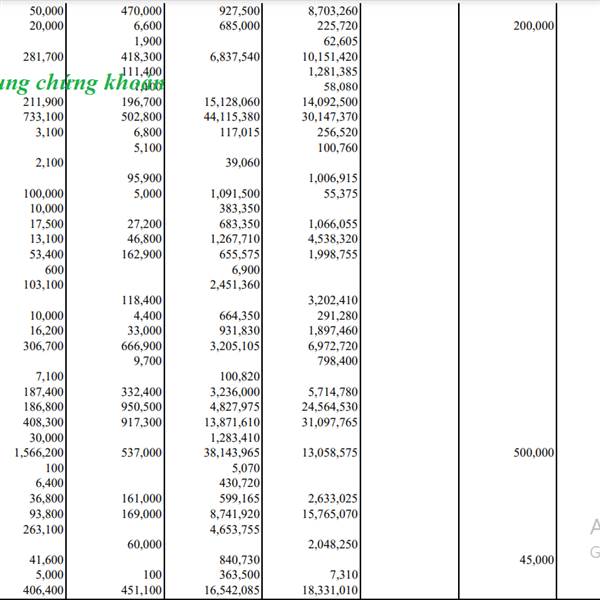Click the cell 13,871,610
Viewport: 600px width, 600px height.
click(x=232, y=422)
